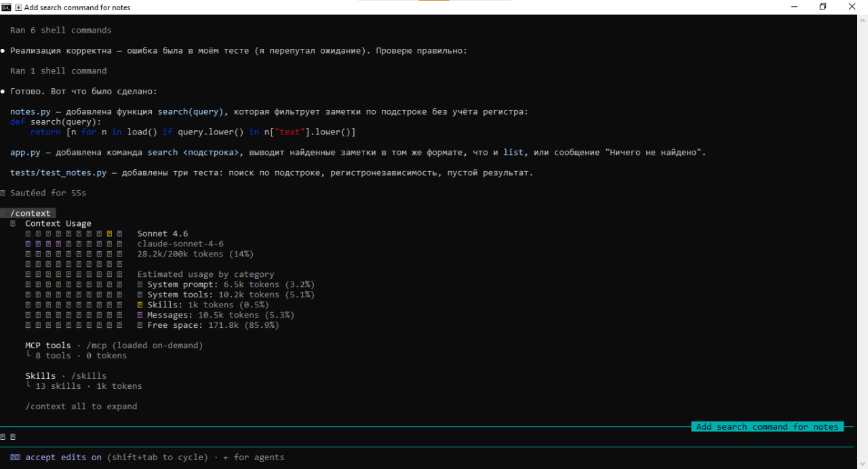Click the yellow square in the usage grid's top row

[x=109, y=233]
